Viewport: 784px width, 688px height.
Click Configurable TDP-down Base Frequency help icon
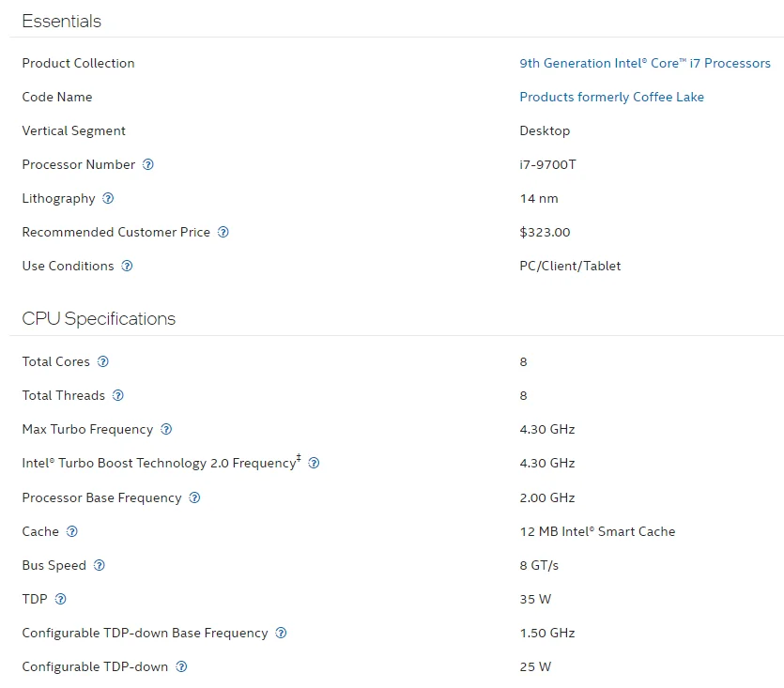click(x=281, y=633)
